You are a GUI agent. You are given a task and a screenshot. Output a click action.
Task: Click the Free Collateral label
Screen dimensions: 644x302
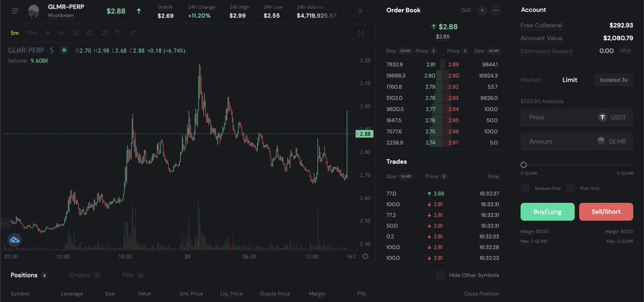click(x=541, y=25)
